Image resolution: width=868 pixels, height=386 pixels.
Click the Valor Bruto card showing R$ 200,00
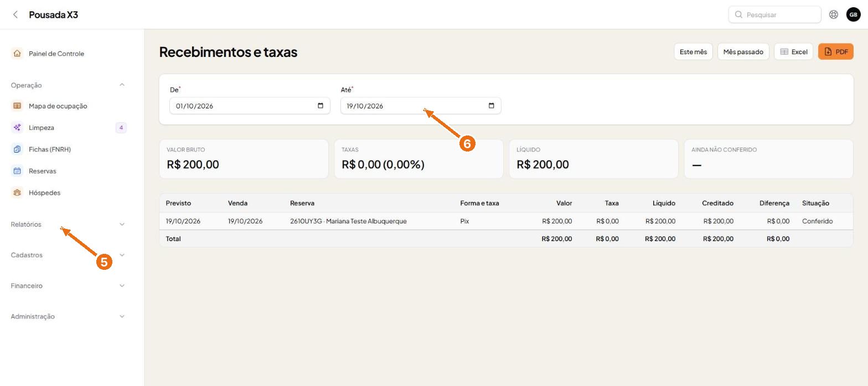tap(244, 159)
